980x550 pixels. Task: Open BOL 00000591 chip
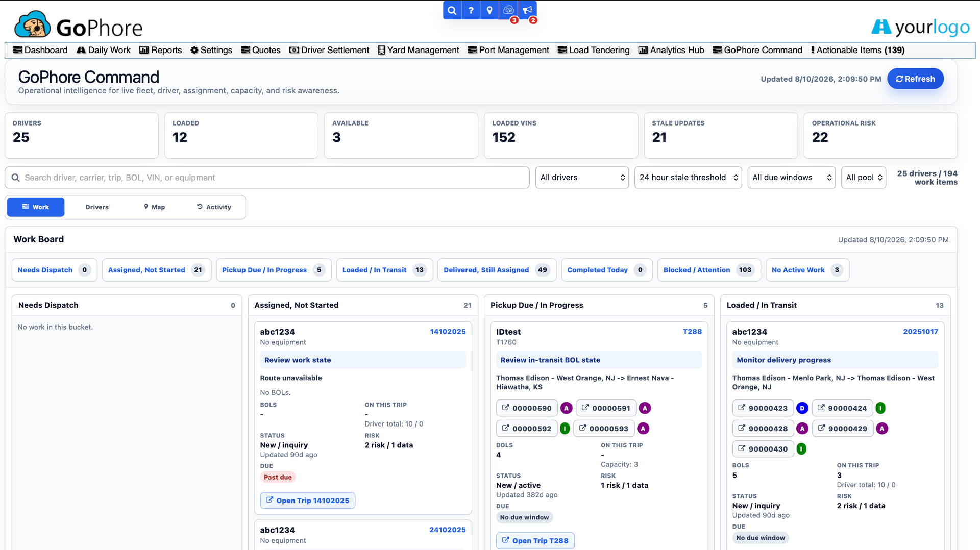pyautogui.click(x=606, y=408)
